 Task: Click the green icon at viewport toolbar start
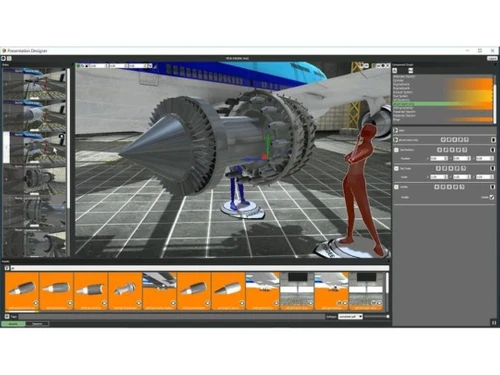click(x=78, y=66)
